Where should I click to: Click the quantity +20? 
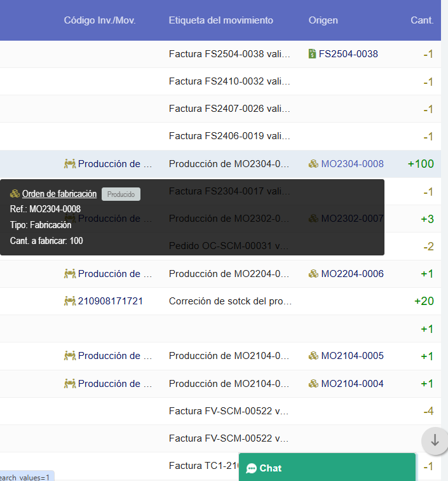coord(424,301)
